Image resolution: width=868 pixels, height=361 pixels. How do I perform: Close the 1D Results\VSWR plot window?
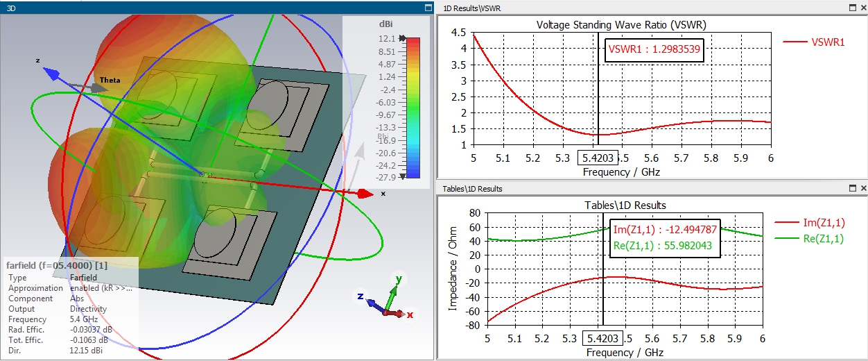tap(862, 8)
